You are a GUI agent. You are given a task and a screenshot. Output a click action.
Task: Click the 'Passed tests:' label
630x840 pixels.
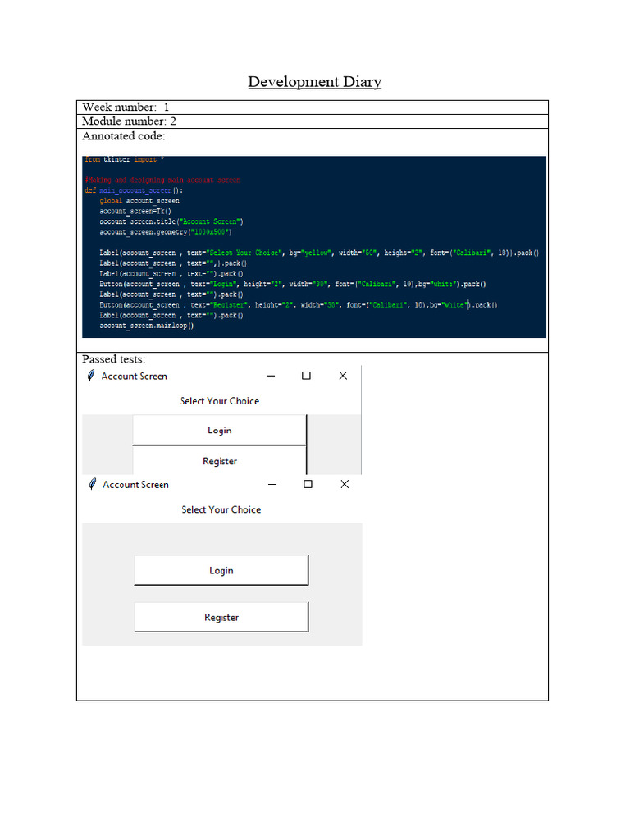(x=113, y=359)
